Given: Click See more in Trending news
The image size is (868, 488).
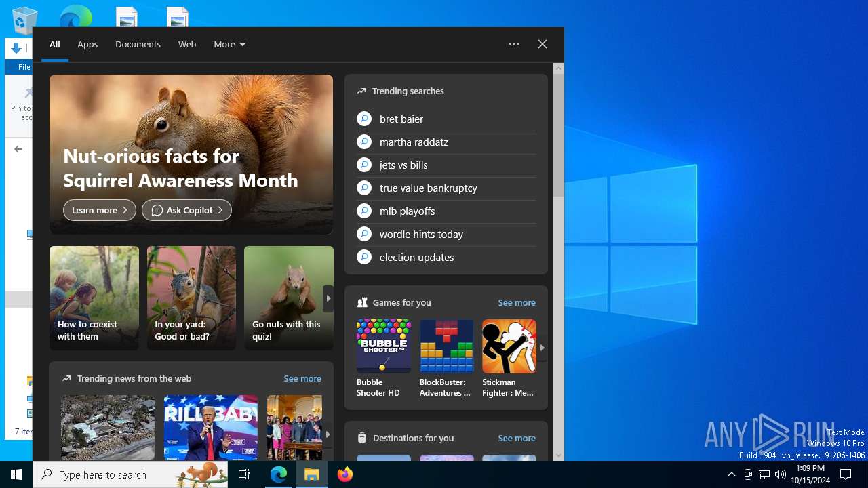Looking at the screenshot, I should coord(302,378).
